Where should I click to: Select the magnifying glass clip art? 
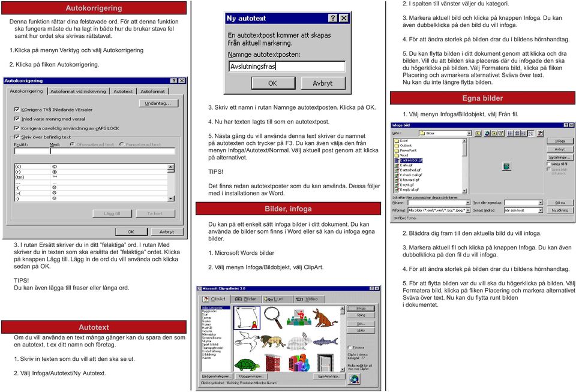tap(274, 318)
